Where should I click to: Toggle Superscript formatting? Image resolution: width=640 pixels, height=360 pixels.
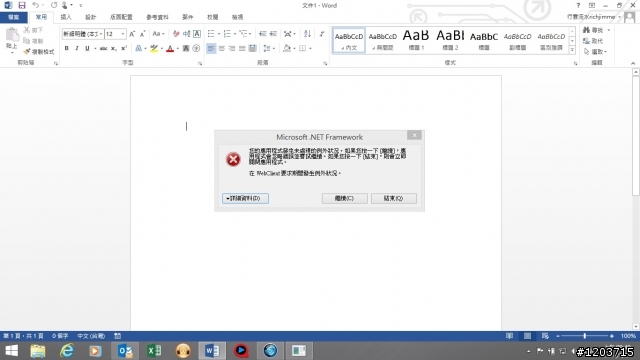click(124, 48)
